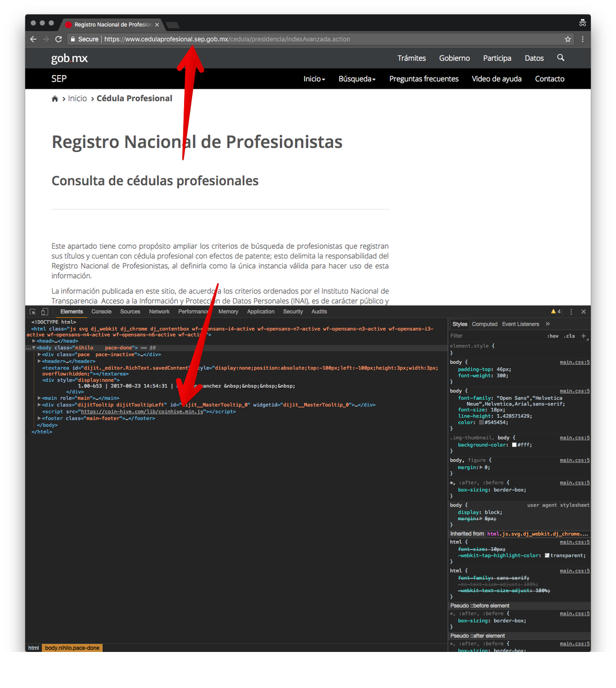
Task: Open the coinhive.min.js script URL link
Action: coord(142,412)
